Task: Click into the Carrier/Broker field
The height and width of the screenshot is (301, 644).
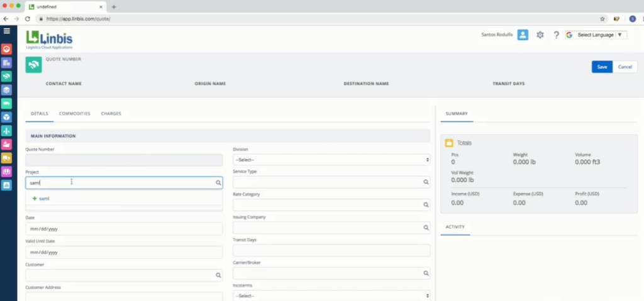Action: click(x=331, y=273)
